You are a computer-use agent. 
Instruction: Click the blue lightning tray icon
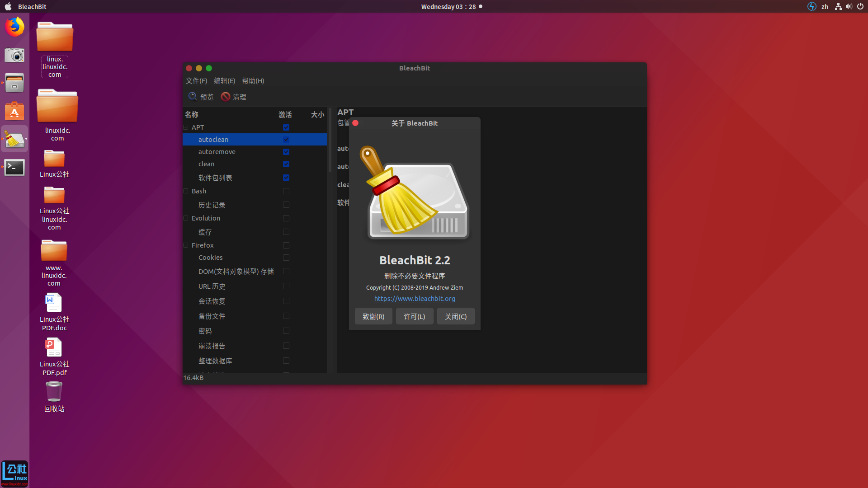pyautogui.click(x=812, y=6)
